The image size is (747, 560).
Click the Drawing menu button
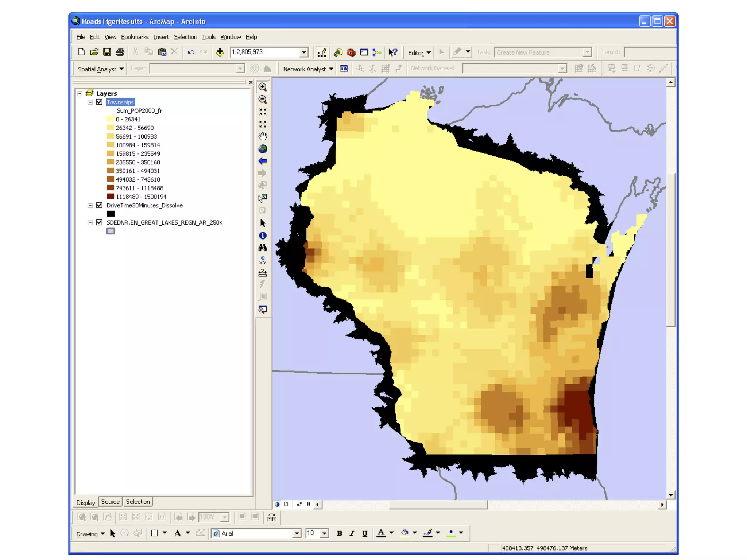tap(90, 534)
